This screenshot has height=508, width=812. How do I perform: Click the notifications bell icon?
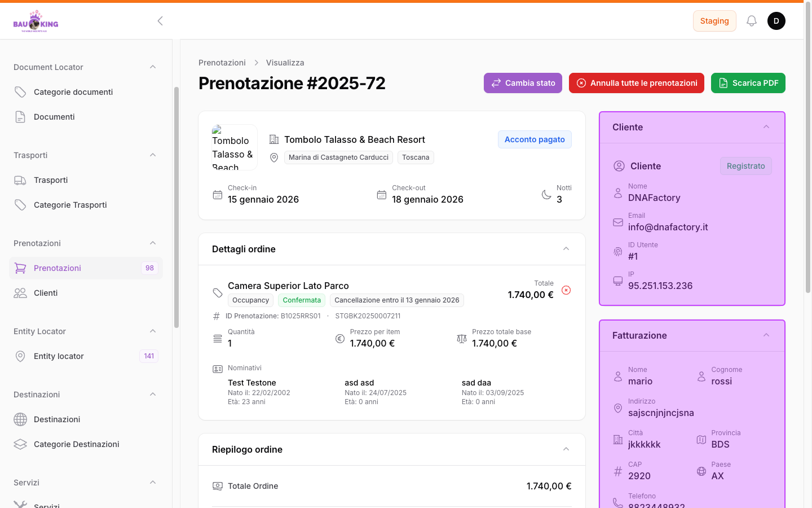tap(751, 21)
